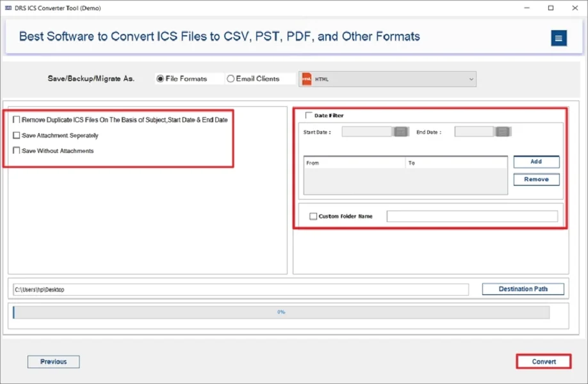Click the Save/Backup/Migrate As label
The width and height of the screenshot is (588, 384).
[x=91, y=79]
